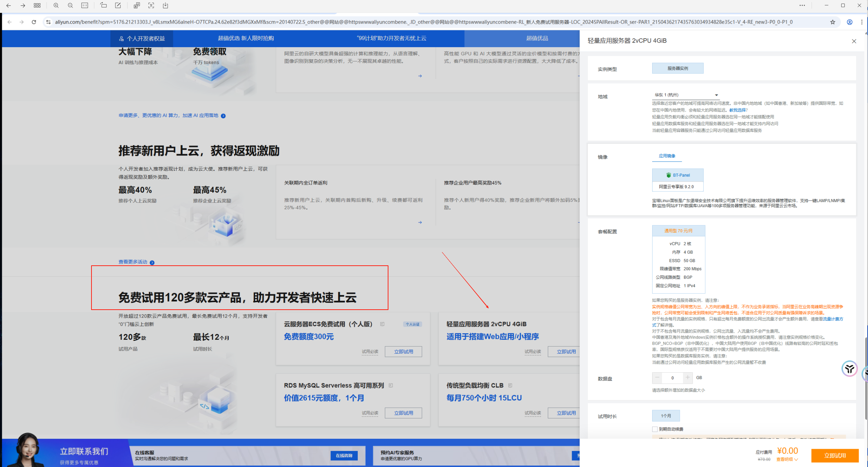Click the zoom in magnifier icon
The width and height of the screenshot is (868, 467).
[56, 5]
